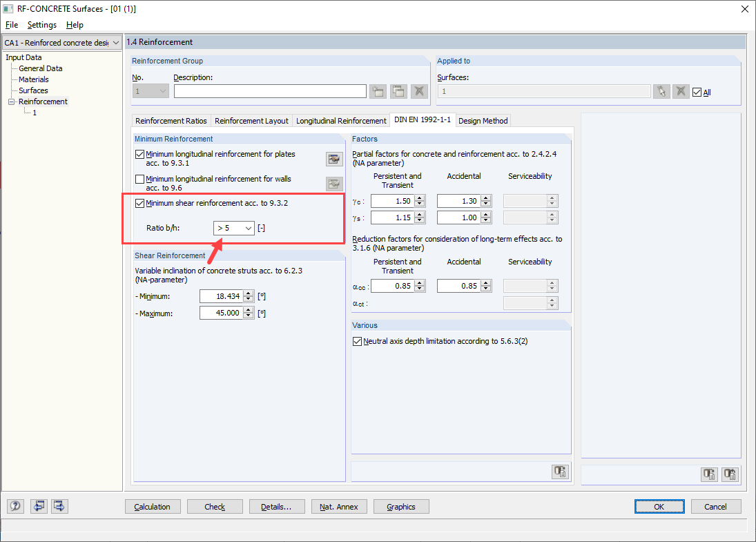The image size is (756, 542).
Task: Enable minimum longitudinal reinforcement for walls
Action: [x=139, y=179]
